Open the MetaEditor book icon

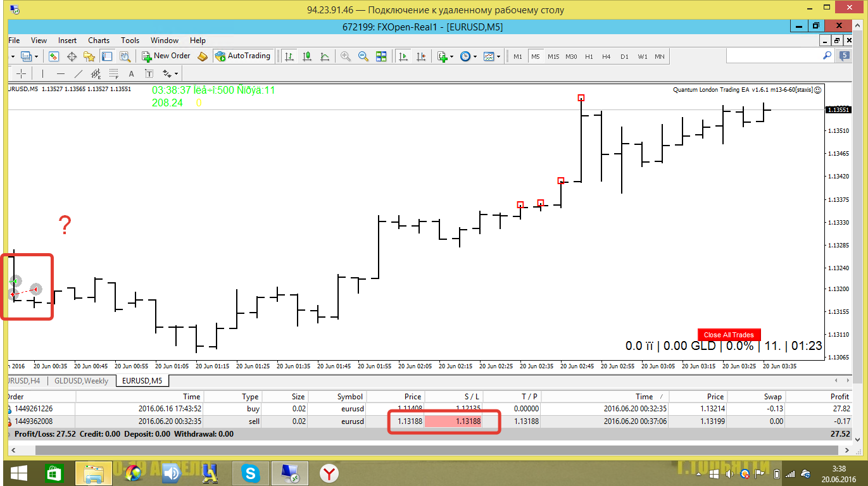point(203,56)
